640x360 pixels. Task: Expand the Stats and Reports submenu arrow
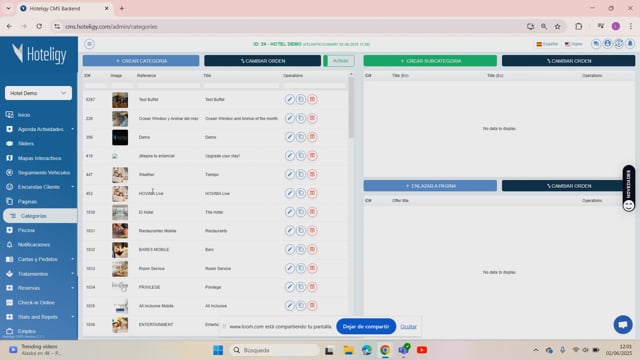click(73, 317)
